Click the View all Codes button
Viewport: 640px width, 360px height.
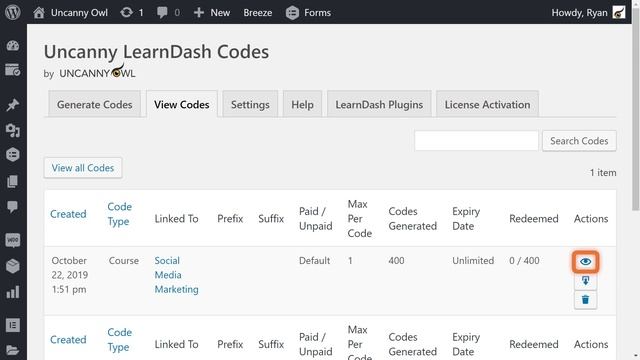pos(83,168)
